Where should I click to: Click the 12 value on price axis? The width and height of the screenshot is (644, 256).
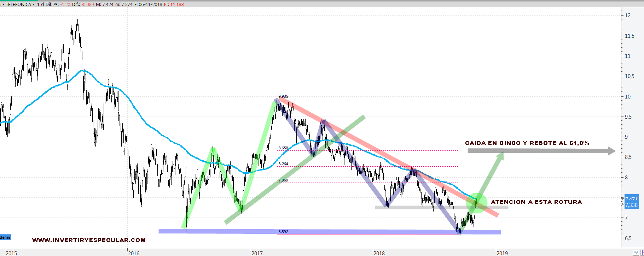628,16
